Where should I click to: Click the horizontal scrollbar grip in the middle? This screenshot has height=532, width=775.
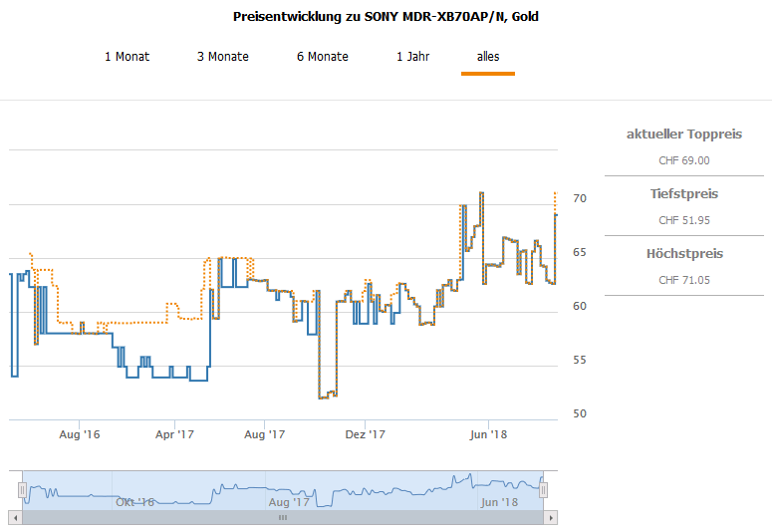click(282, 518)
